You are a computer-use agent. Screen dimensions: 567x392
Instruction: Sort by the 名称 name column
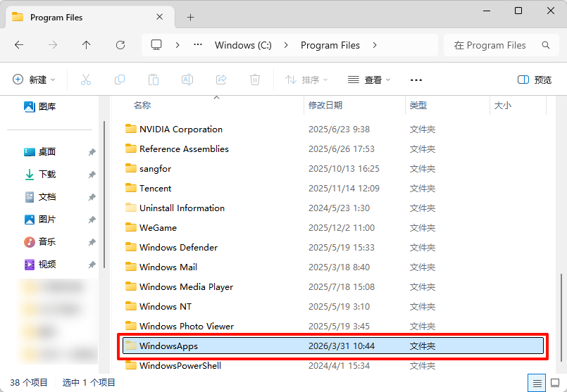(x=142, y=105)
